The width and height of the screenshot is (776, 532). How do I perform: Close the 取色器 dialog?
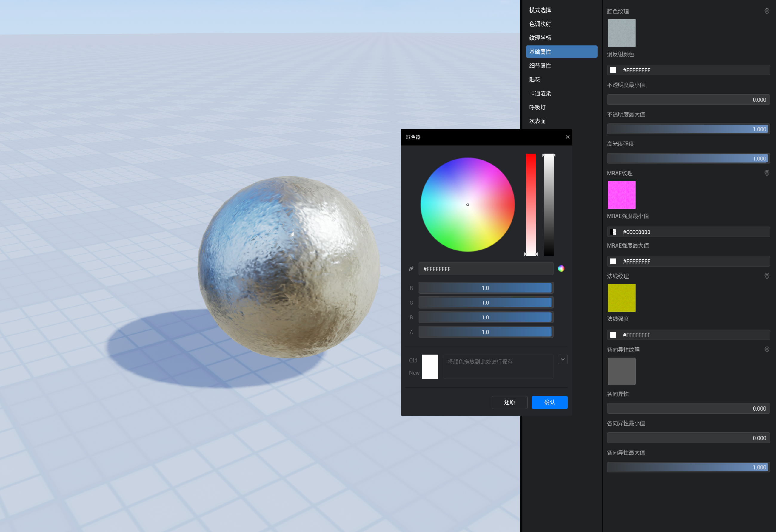(567, 137)
